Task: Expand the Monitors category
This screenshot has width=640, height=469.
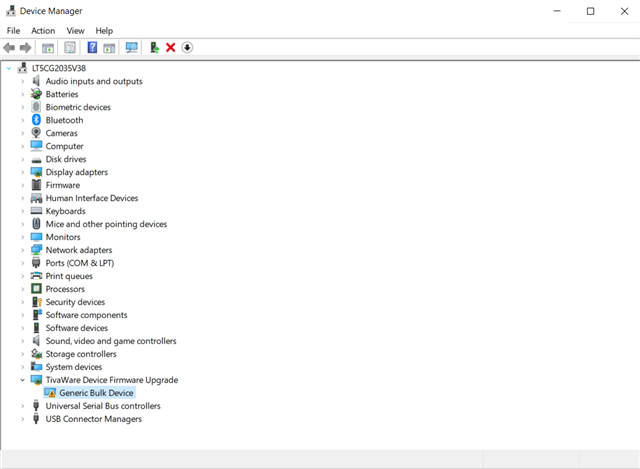Action: point(23,237)
